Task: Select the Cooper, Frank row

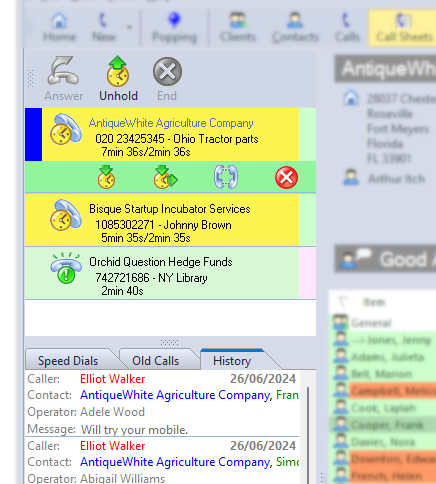Action: (383, 425)
